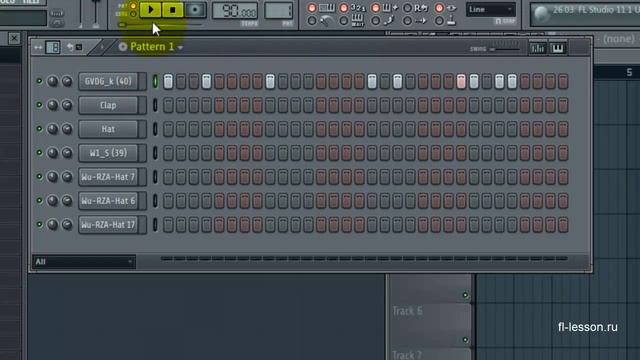Click the tempo display showing 90.000
Viewport: 640px width, 360px height.
point(235,11)
